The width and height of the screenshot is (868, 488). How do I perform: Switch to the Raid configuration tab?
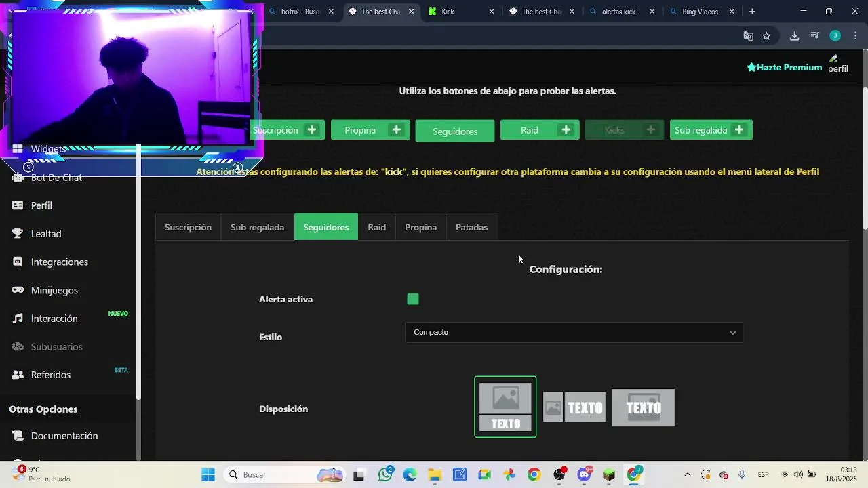coord(377,227)
